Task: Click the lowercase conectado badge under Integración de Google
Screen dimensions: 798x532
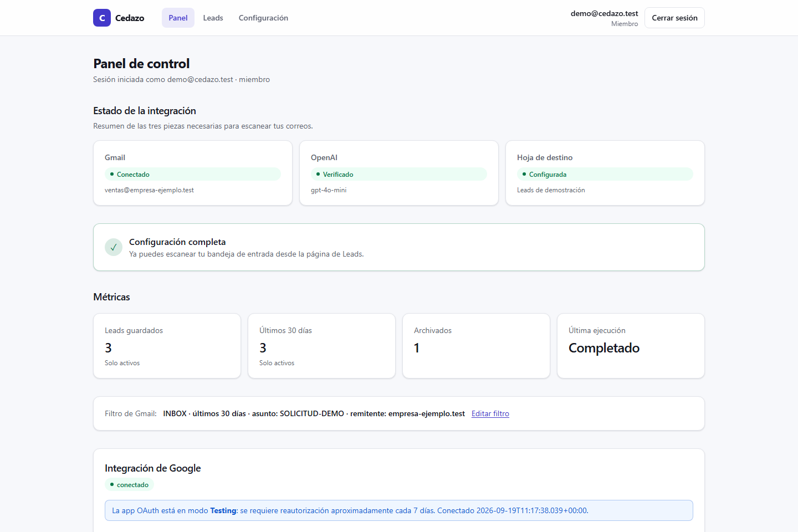Action: point(129,485)
